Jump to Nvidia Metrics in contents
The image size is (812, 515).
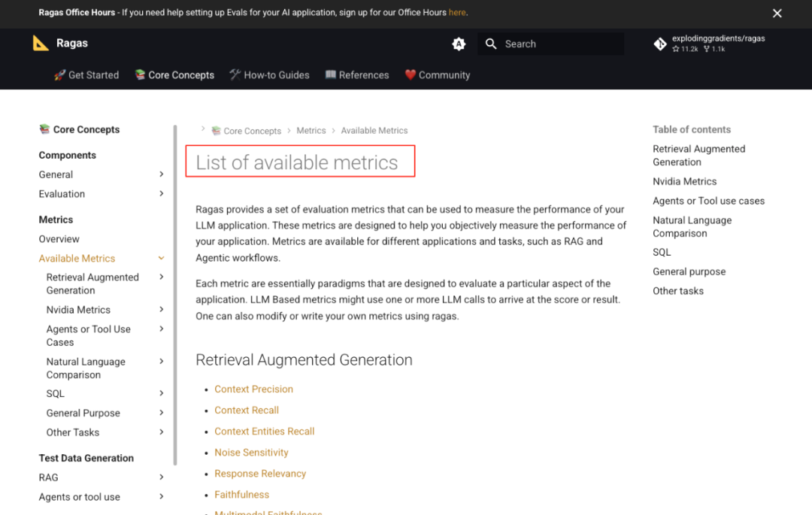(685, 182)
